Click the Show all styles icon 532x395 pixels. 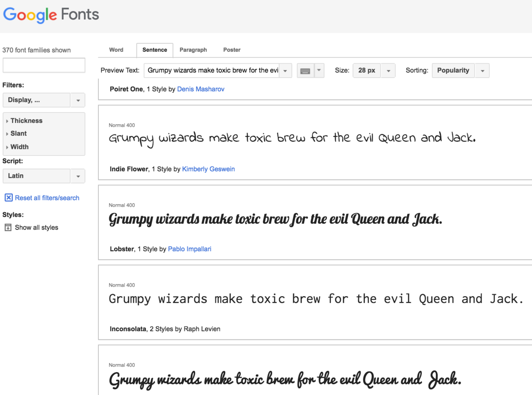(x=8, y=227)
